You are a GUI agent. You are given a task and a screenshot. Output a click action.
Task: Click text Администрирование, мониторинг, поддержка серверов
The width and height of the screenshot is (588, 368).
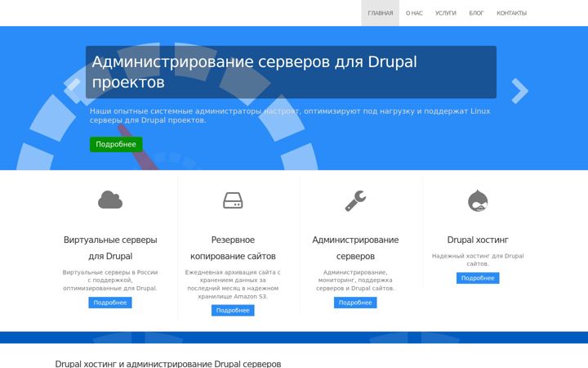pyautogui.click(x=355, y=280)
